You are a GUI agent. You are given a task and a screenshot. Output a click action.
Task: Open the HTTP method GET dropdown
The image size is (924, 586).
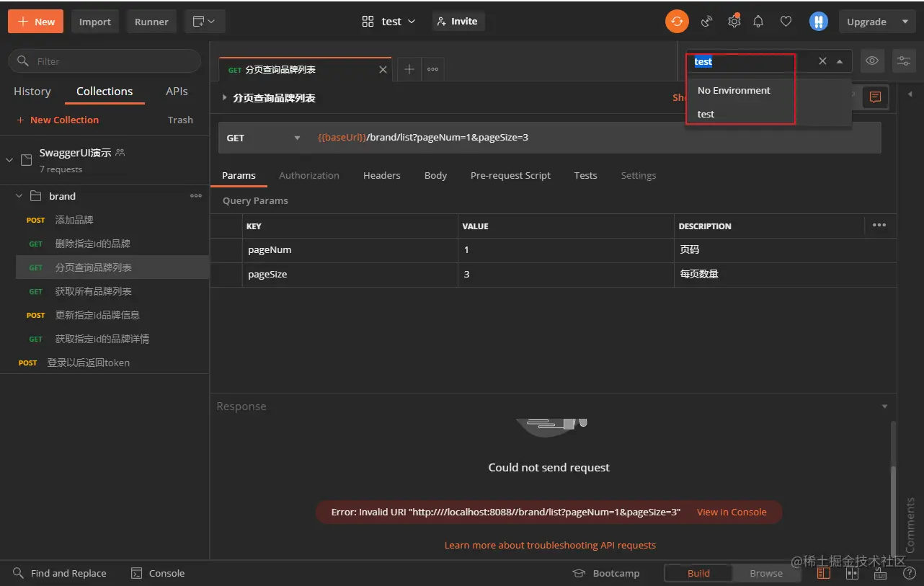264,138
